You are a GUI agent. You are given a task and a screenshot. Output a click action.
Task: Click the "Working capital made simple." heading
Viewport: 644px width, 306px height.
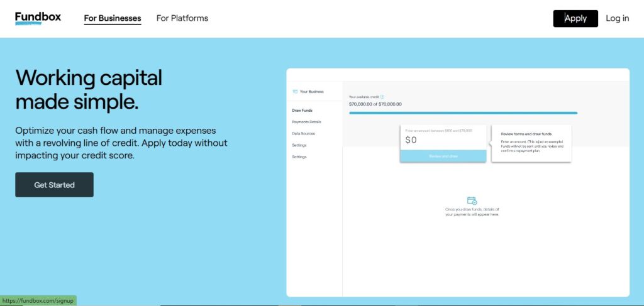pyautogui.click(x=89, y=90)
